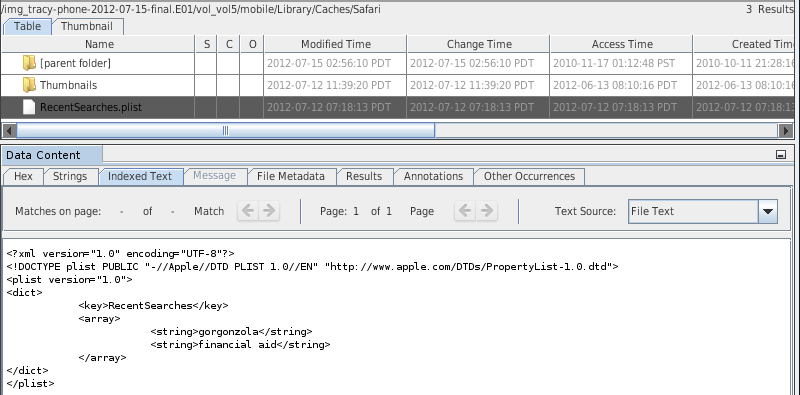Click the RecentSearches key line
This screenshot has width=800, height=395.
(x=154, y=306)
